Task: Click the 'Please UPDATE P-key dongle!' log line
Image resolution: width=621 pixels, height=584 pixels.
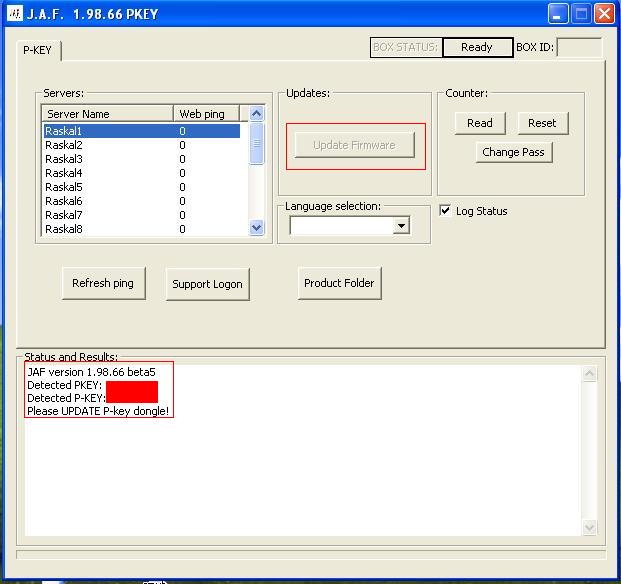Action: (98, 411)
